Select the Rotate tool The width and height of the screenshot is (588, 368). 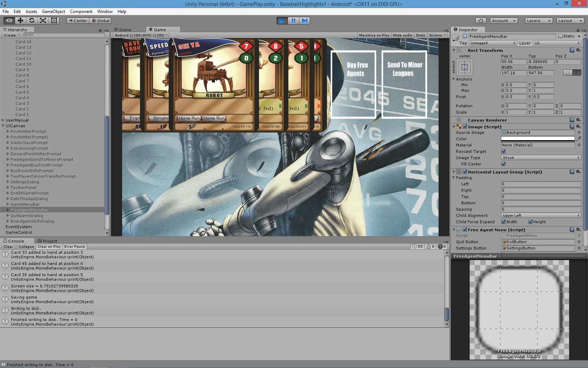[31, 21]
